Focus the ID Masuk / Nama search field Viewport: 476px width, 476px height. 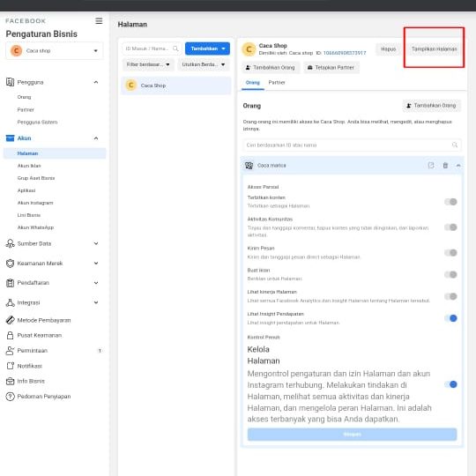(x=152, y=48)
